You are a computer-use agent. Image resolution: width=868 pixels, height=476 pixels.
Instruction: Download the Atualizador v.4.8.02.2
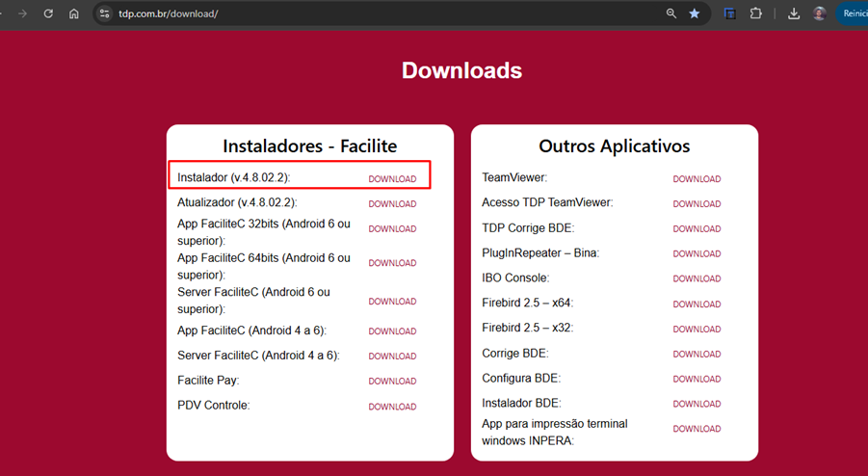click(x=392, y=204)
